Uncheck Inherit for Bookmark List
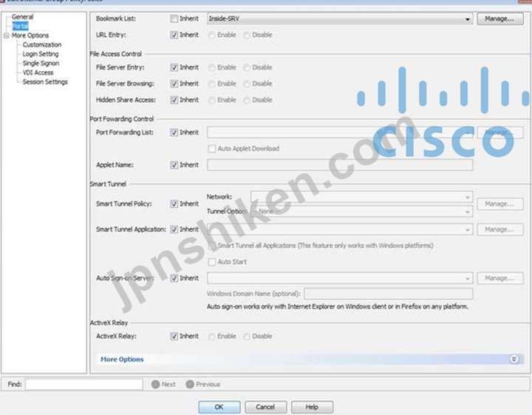Image resolution: width=532 pixels, height=415 pixels. [174, 18]
